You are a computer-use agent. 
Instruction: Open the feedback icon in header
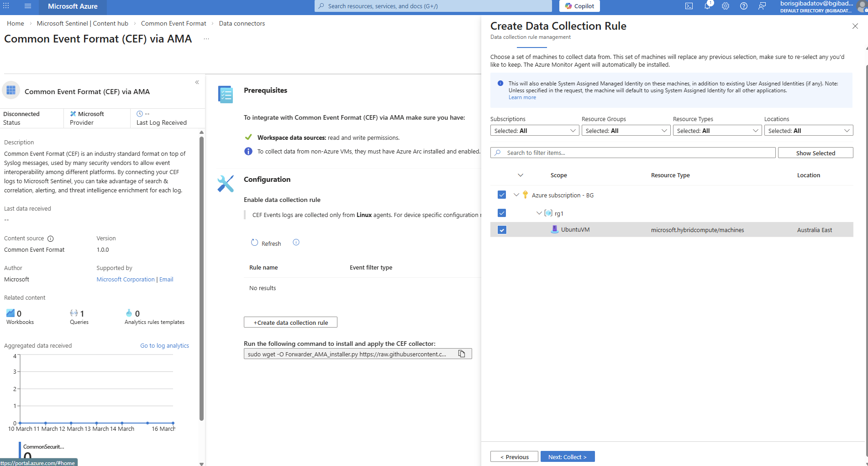click(x=762, y=6)
